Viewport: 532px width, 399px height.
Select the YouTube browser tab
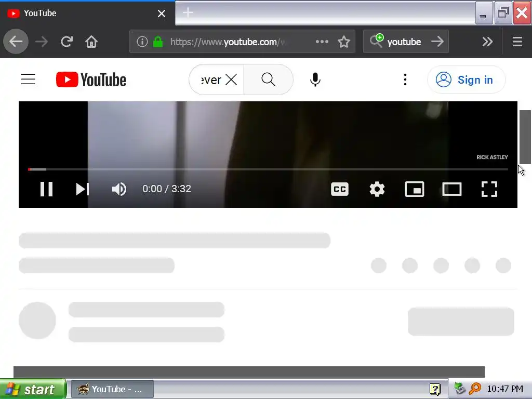pyautogui.click(x=87, y=13)
